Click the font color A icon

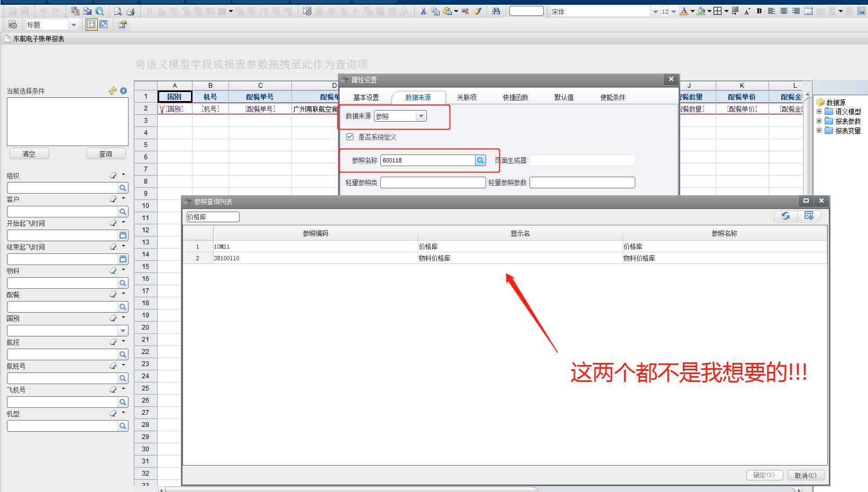[x=684, y=11]
